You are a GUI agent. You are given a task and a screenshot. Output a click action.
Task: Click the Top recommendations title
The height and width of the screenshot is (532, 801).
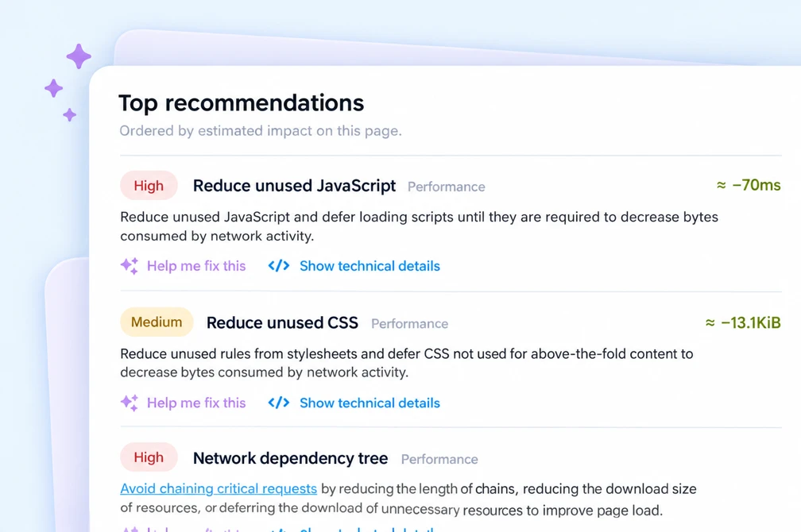241,103
